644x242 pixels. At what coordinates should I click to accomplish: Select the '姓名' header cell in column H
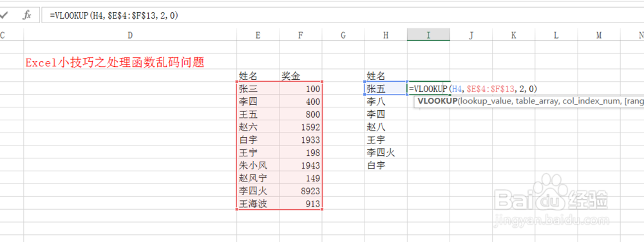pos(386,75)
